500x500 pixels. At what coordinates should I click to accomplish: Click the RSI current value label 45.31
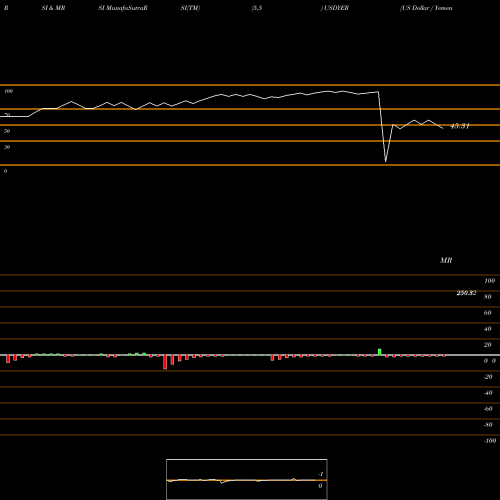(x=460, y=126)
